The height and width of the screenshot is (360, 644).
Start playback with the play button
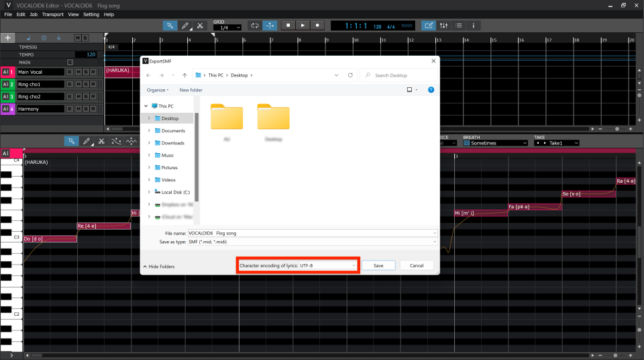point(303,25)
